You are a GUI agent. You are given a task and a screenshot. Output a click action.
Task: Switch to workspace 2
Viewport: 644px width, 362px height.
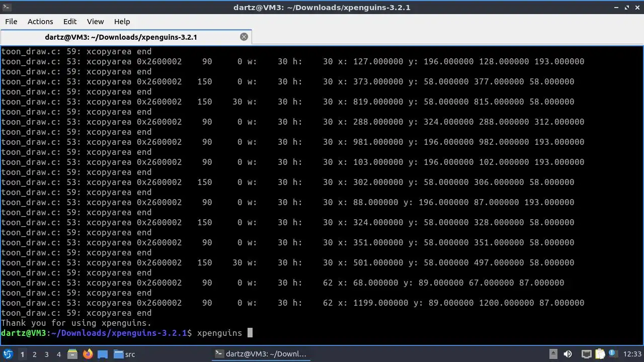(x=34, y=354)
